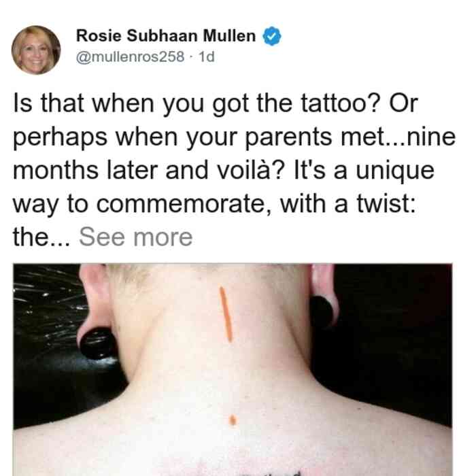The height and width of the screenshot is (476, 476).
Task: Click the tweet's first line about the tattoo
Action: (216, 104)
